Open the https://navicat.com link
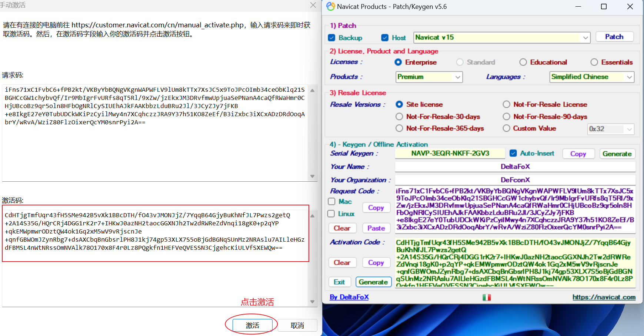The image size is (644, 336). 604,297
